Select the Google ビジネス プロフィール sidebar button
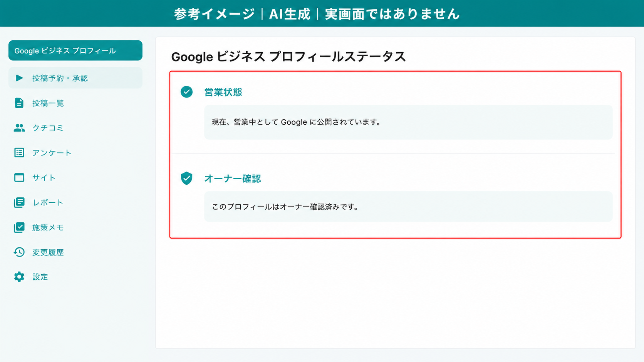This screenshot has height=362, width=644. pyautogui.click(x=75, y=50)
